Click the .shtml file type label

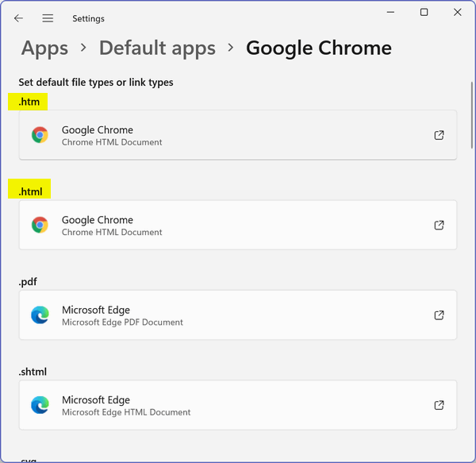[x=33, y=372]
